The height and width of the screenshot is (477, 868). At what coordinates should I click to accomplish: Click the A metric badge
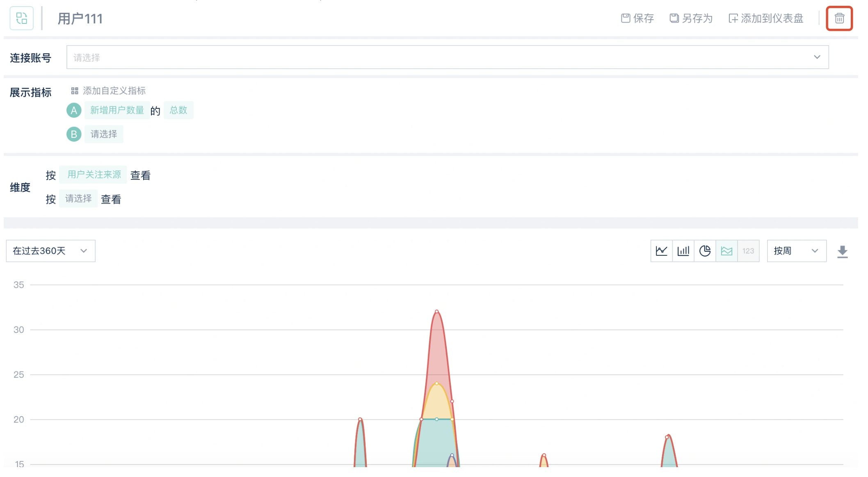coord(74,110)
